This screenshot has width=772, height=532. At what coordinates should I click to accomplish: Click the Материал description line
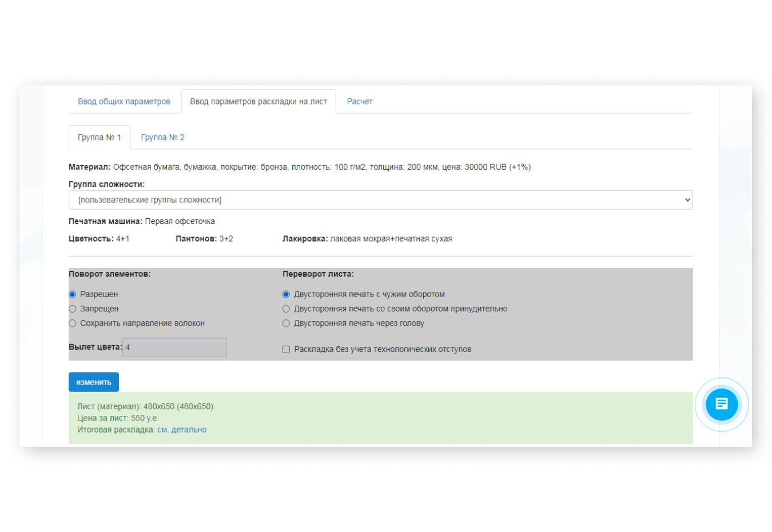(300, 167)
